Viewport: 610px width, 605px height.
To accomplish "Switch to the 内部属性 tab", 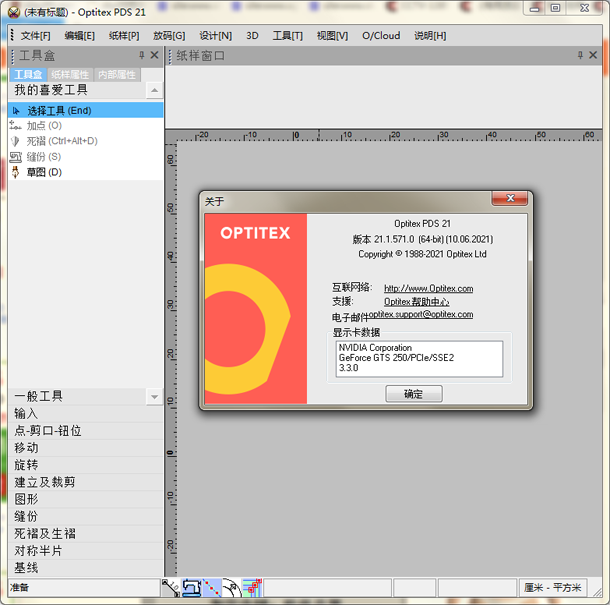I will (x=117, y=74).
